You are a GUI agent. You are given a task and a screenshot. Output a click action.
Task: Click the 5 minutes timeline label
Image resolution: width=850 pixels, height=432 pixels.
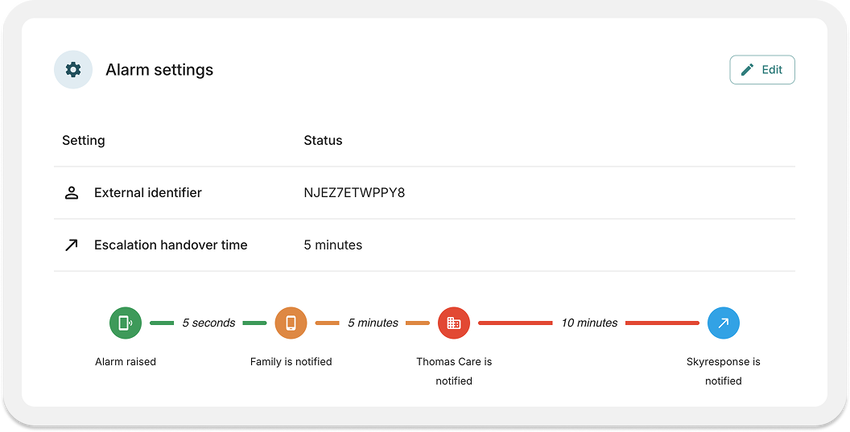tap(373, 323)
